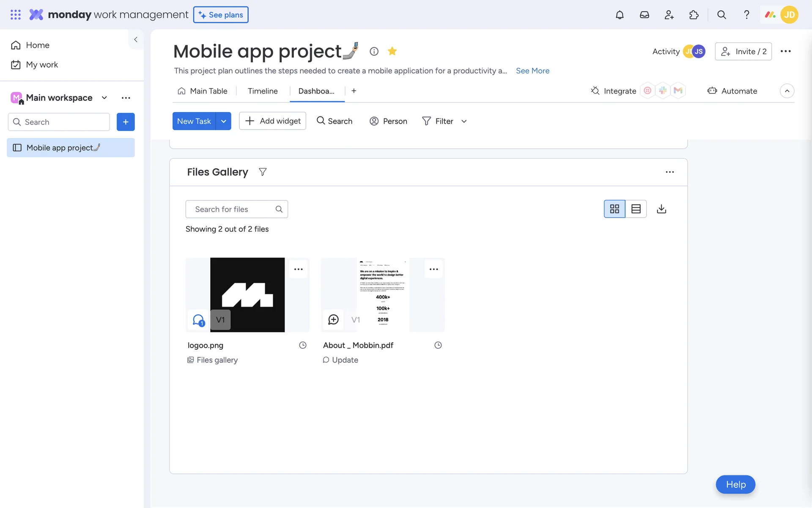Switch to the Timeline tab

tap(263, 91)
